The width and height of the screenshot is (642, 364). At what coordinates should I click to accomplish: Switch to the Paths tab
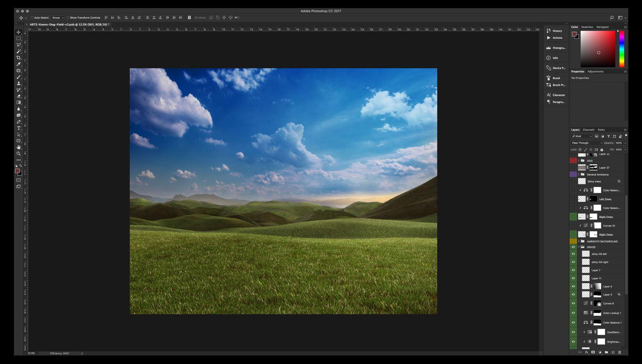pos(601,130)
